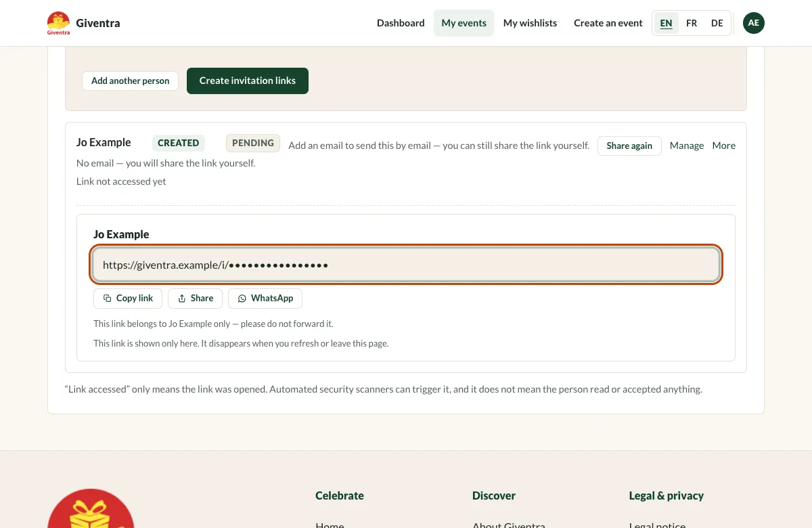Click 'No email — you will share' text
812x528 pixels.
coord(166,163)
